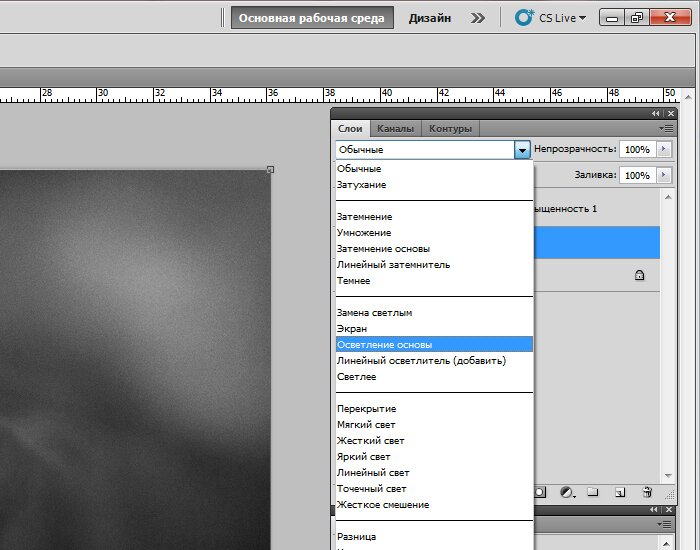Switch to the Дизайн workspace
The width and height of the screenshot is (700, 550).
[429, 18]
